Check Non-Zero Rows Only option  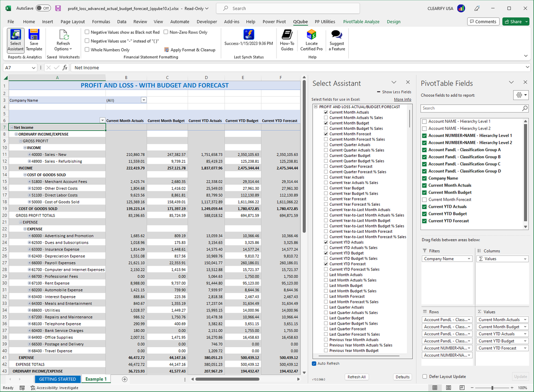click(166, 32)
